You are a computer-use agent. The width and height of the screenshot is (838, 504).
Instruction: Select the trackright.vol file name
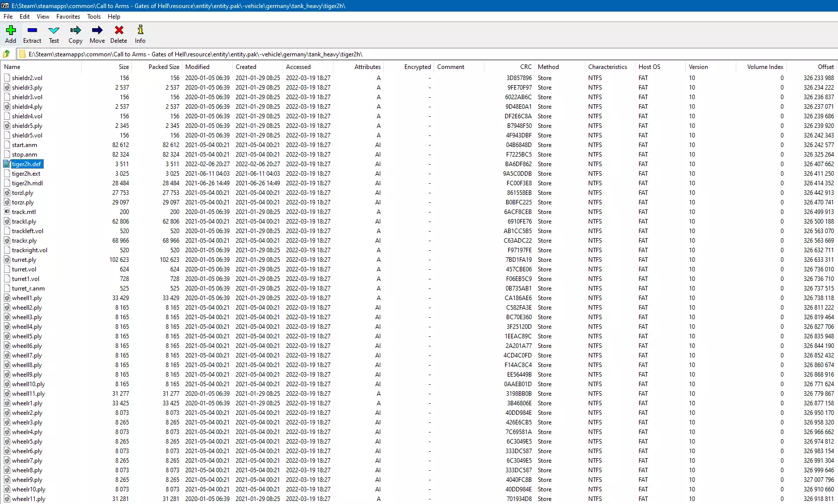tap(30, 250)
